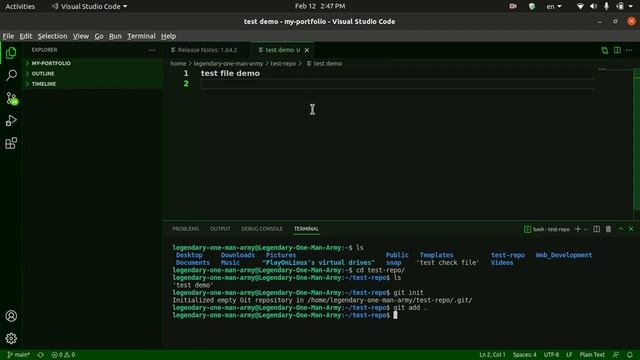This screenshot has width=640, height=360.
Task: Open the Go menu
Action: (x=99, y=36)
